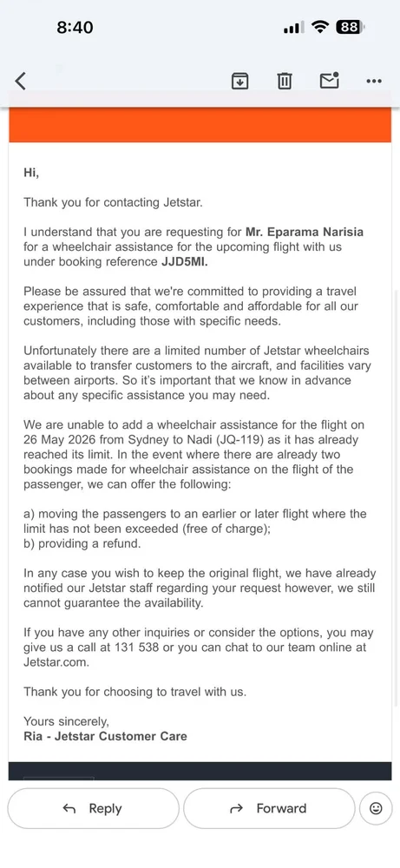Delete the email with the trash icon

tap(285, 81)
